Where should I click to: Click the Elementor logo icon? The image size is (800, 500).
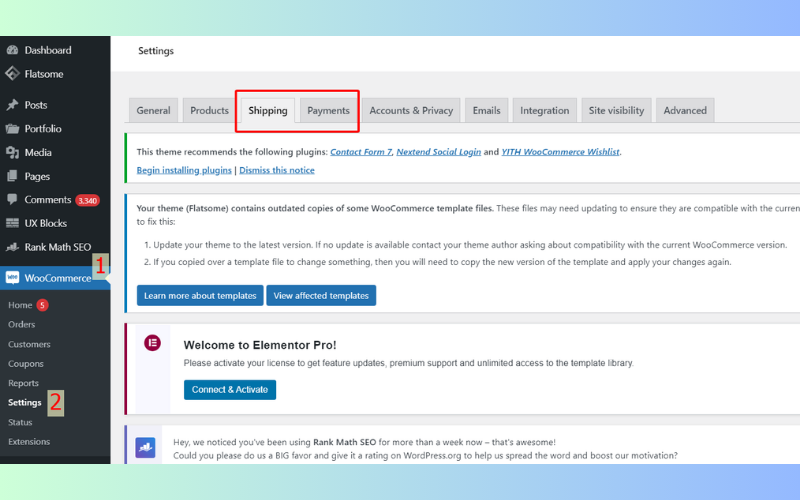click(x=152, y=343)
